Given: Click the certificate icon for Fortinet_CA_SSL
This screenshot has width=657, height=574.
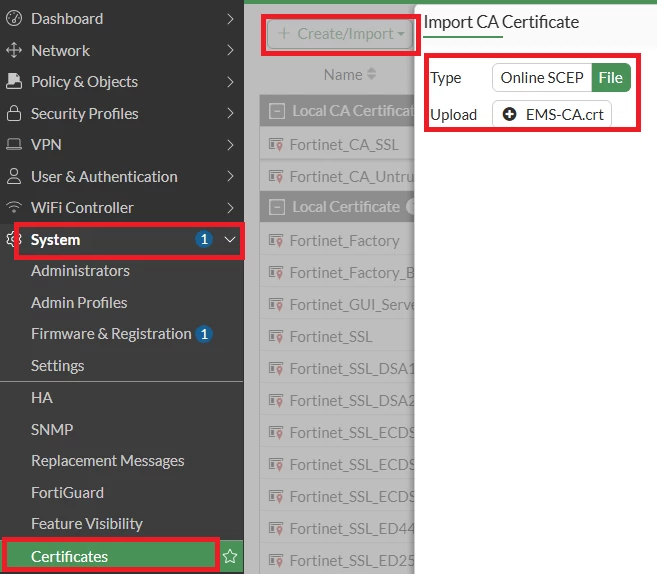Looking at the screenshot, I should (276, 145).
